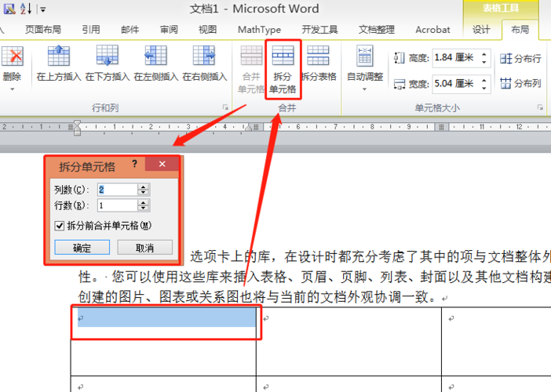The image size is (551, 392).
Task: Click the 取消 button
Action: 144,248
